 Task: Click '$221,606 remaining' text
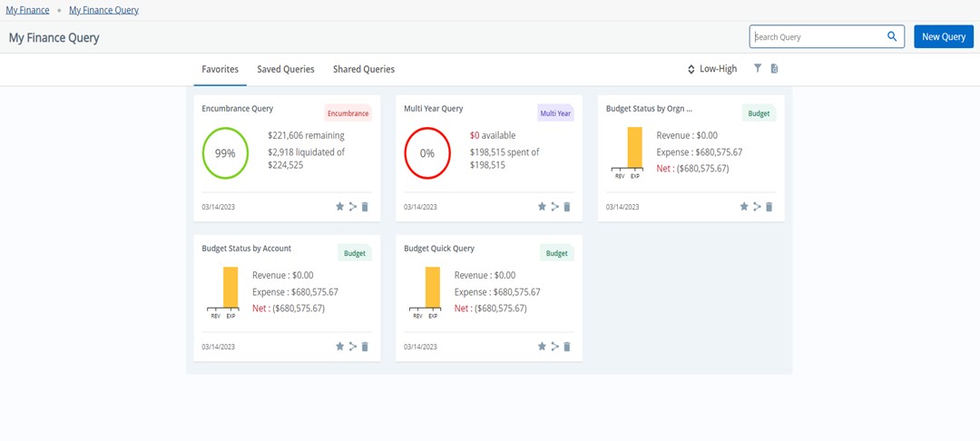307,135
